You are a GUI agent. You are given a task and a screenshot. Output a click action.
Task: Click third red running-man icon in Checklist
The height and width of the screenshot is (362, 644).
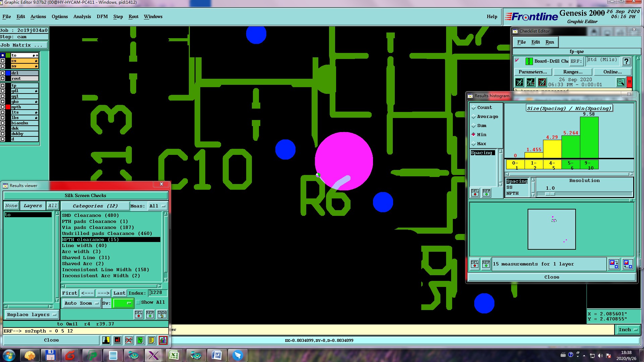542,82
